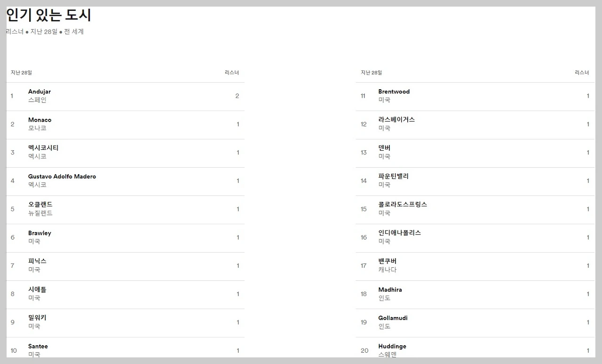Click Gustavo Adolfo Madero city name
The width and height of the screenshot is (602, 364).
62,177
